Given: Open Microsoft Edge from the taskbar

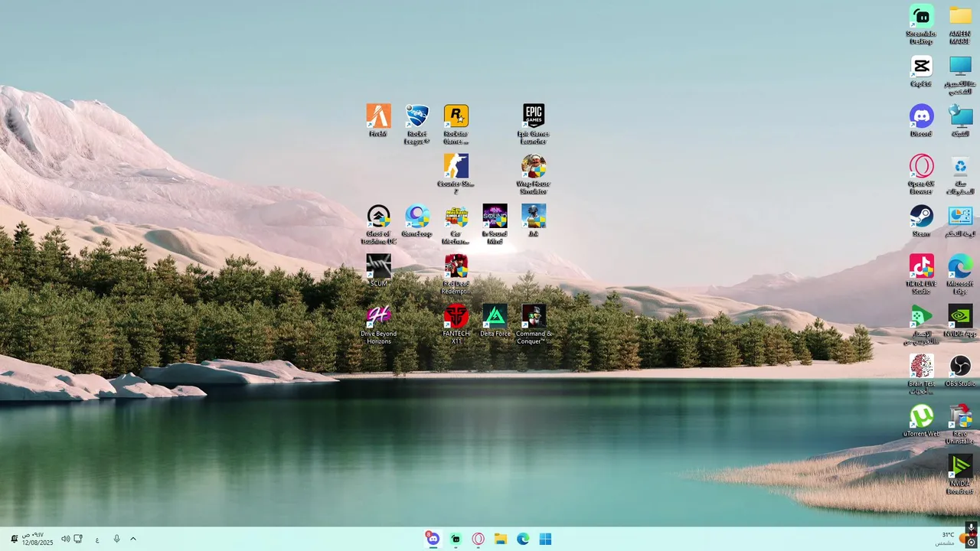Looking at the screenshot, I should (523, 539).
